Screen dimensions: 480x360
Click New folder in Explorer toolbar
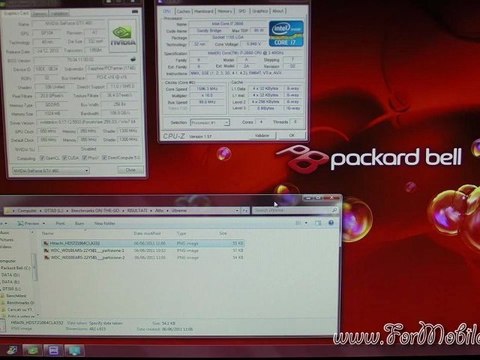coord(105,223)
